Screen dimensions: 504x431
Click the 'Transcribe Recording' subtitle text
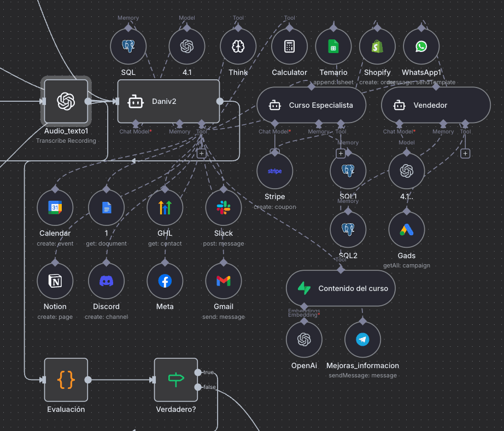pos(66,141)
